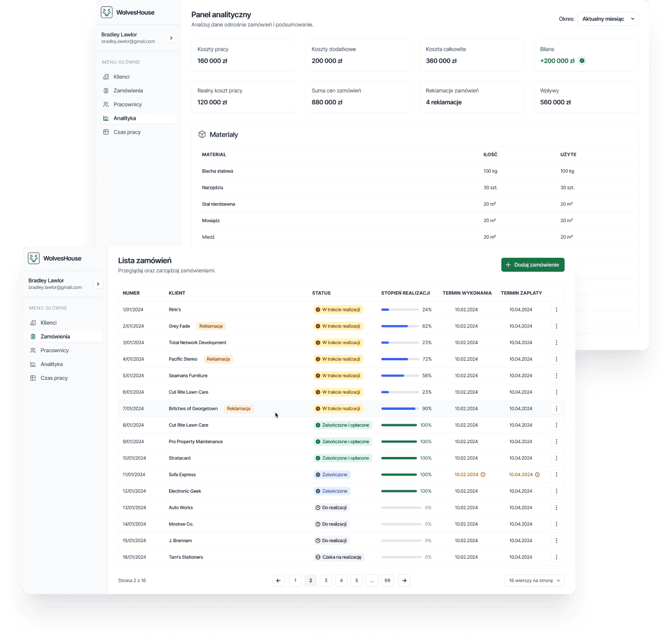This screenshot has width=672, height=640.
Task: Click the Materiały box icon
Action: (202, 135)
